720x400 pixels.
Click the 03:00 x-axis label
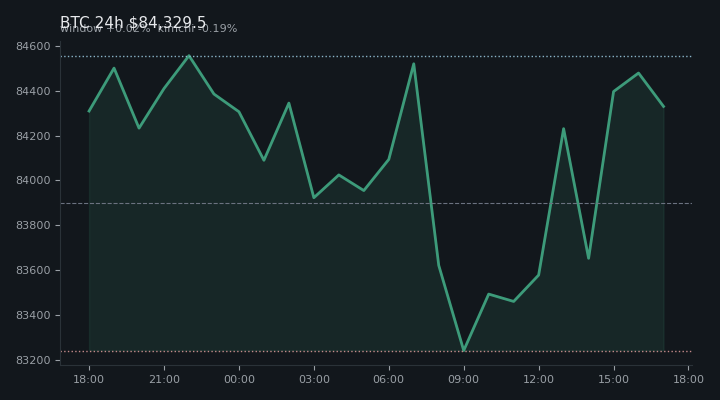click(315, 379)
